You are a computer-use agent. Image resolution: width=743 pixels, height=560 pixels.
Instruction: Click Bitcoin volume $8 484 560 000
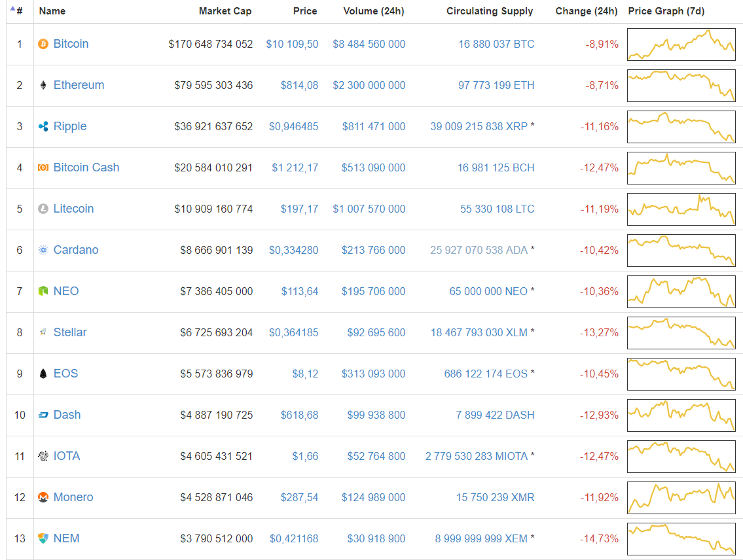coord(369,44)
